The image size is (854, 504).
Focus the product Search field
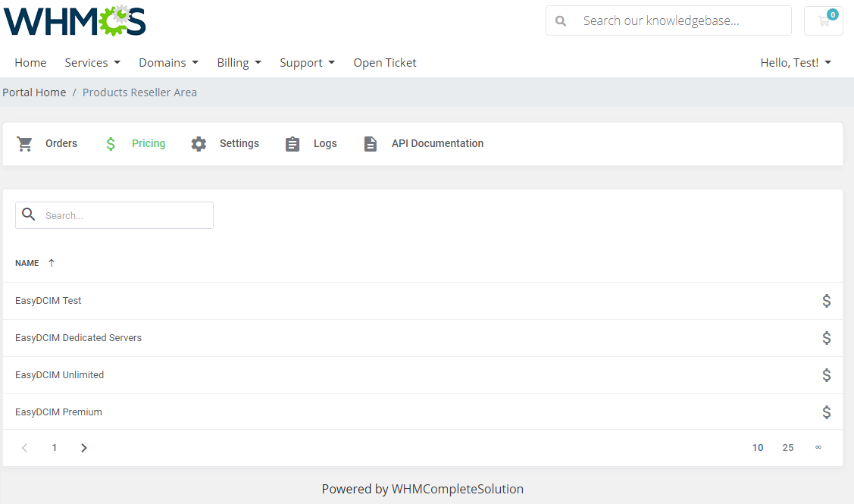tap(114, 215)
